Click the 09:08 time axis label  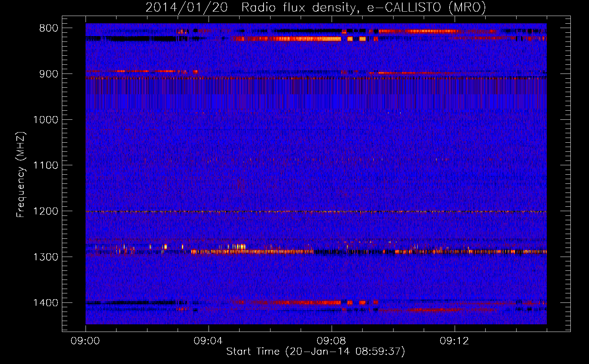pyautogui.click(x=332, y=341)
